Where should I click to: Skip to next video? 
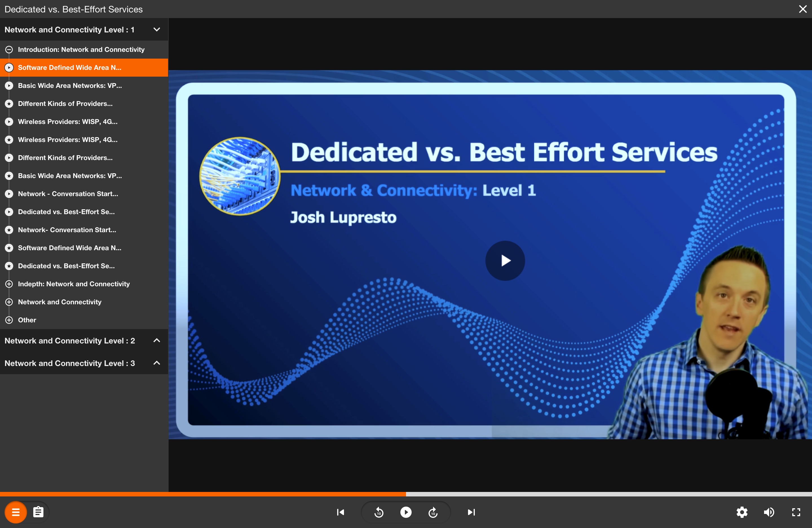(x=471, y=512)
